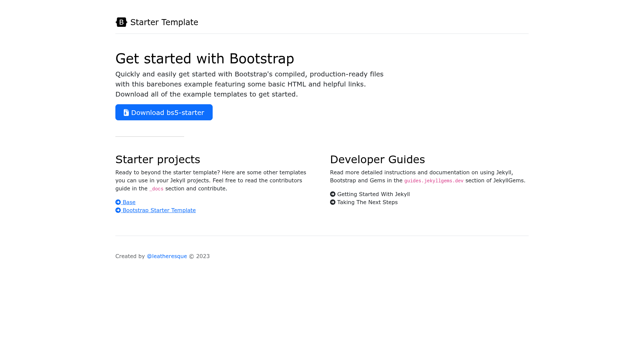Viewport: 644px width, 362px height.
Task: Click the _docs code snippet
Action: pyautogui.click(x=156, y=189)
